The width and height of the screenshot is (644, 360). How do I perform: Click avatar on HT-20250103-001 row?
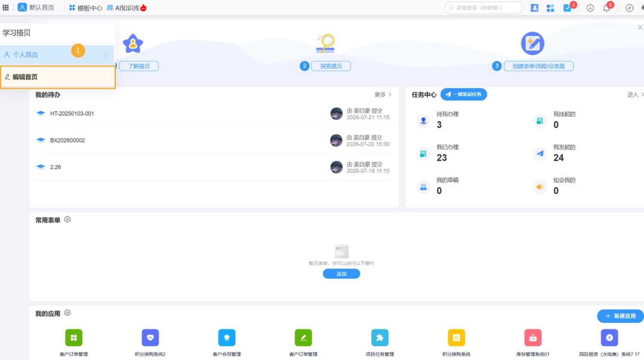(x=337, y=113)
